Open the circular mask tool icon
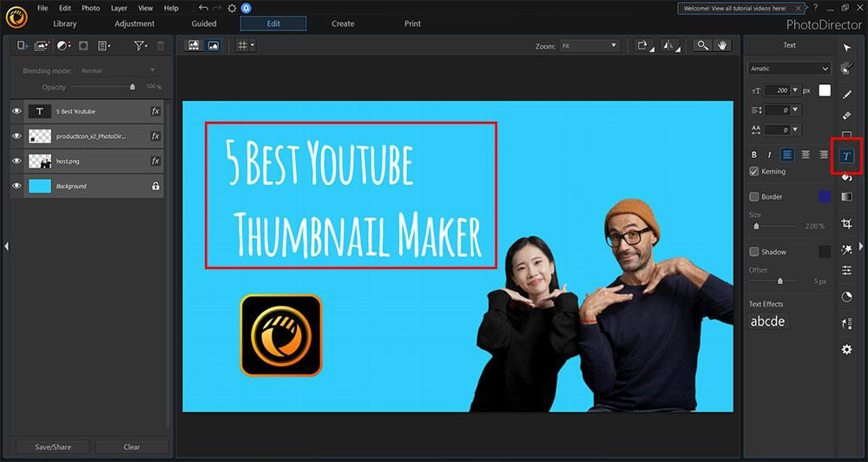This screenshot has height=462, width=868. (x=846, y=297)
